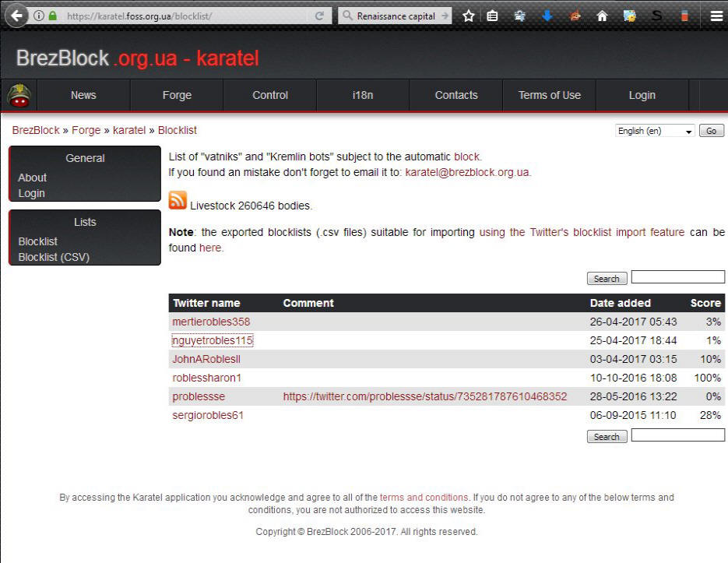Bookmark this page with the star icon

point(468,16)
